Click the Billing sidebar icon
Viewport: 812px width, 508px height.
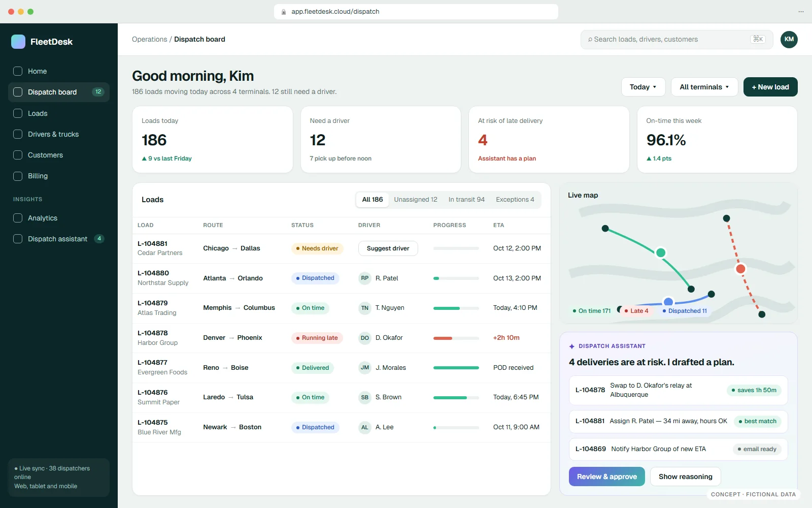(18, 176)
